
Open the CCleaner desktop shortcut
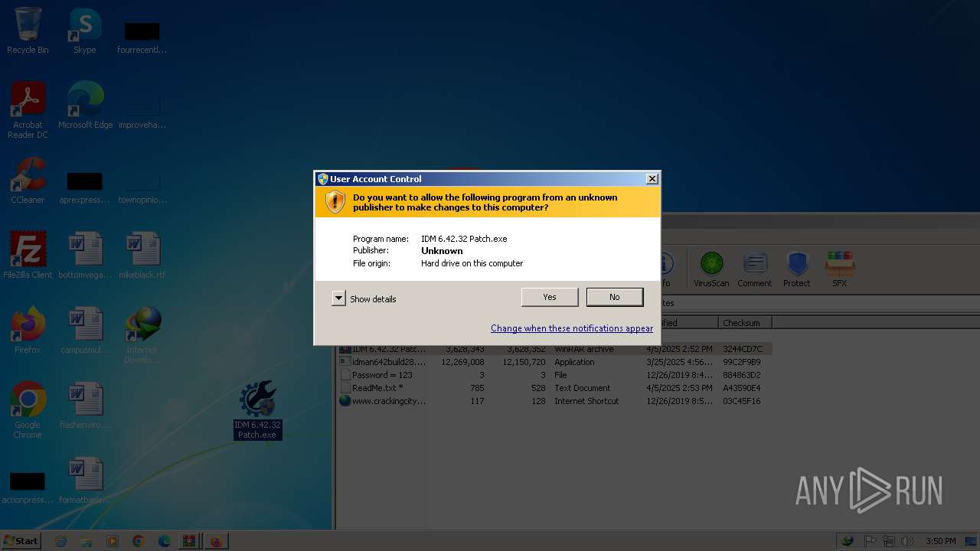(28, 181)
